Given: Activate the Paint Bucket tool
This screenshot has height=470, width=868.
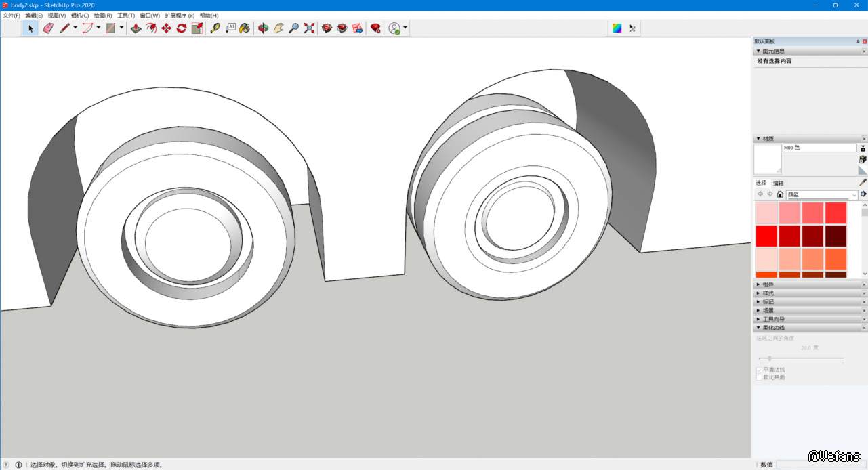Looking at the screenshot, I should pos(245,28).
